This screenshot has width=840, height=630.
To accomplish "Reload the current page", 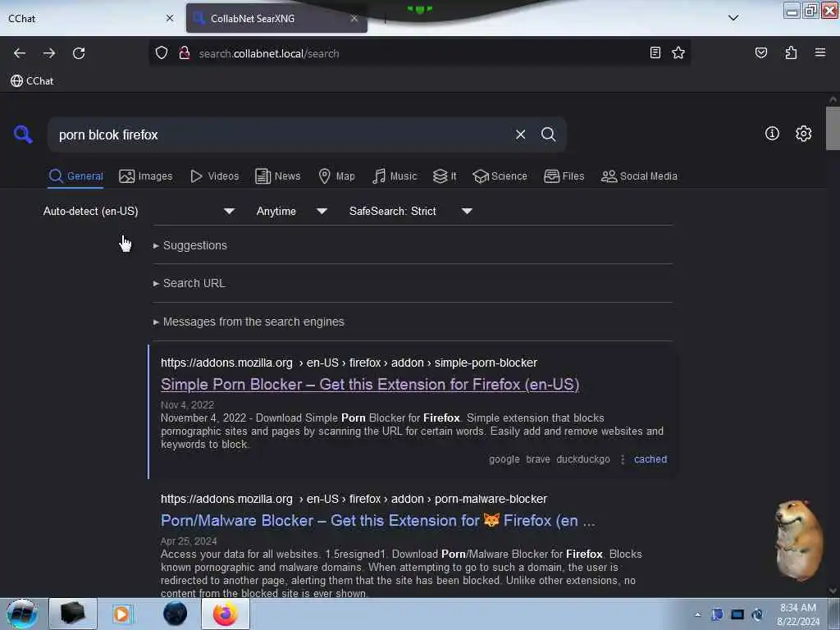I will [x=79, y=53].
